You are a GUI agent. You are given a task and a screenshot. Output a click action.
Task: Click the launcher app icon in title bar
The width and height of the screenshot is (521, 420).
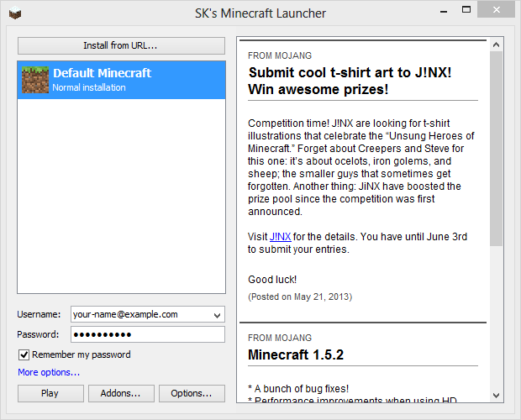click(15, 13)
